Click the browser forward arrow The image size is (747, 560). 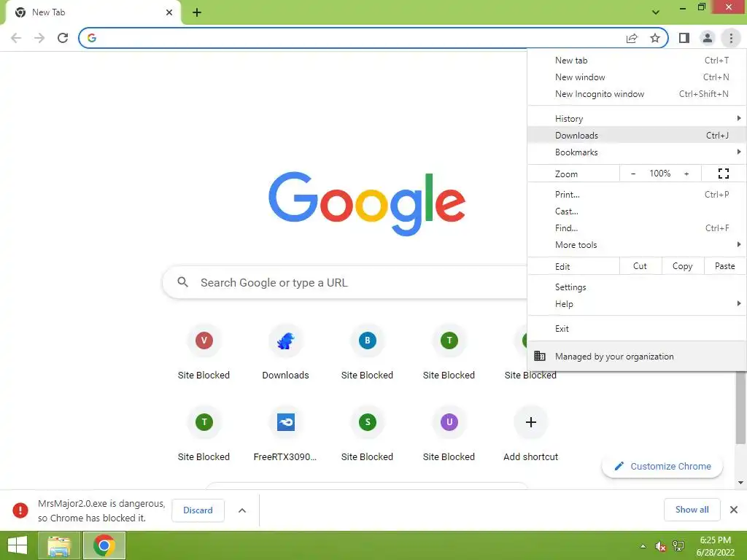[x=39, y=38]
